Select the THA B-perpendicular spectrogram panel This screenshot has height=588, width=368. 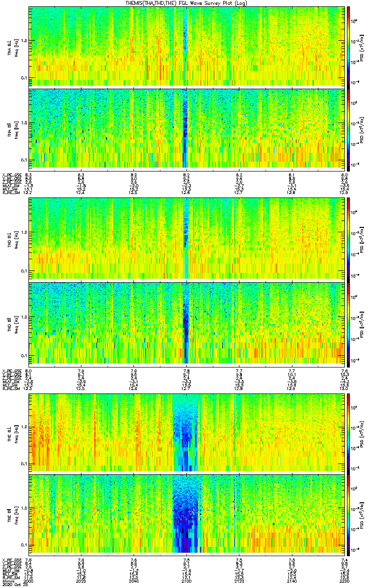pyautogui.click(x=186, y=47)
